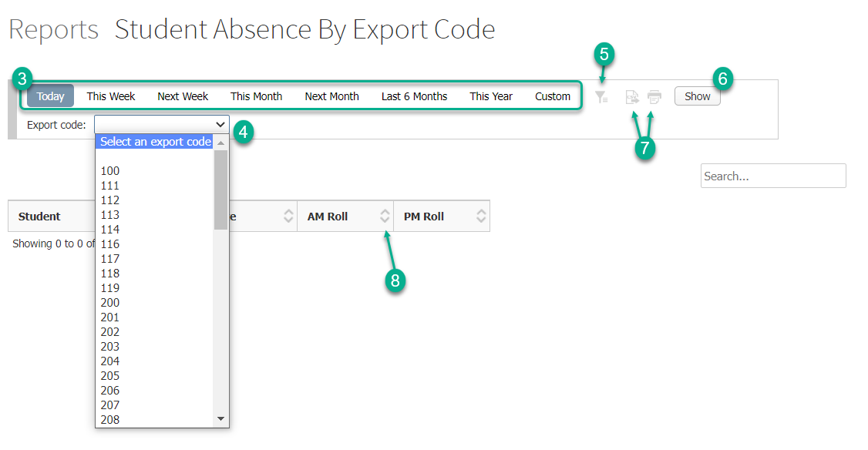Select the Today date filter
The image size is (868, 450).
click(49, 96)
